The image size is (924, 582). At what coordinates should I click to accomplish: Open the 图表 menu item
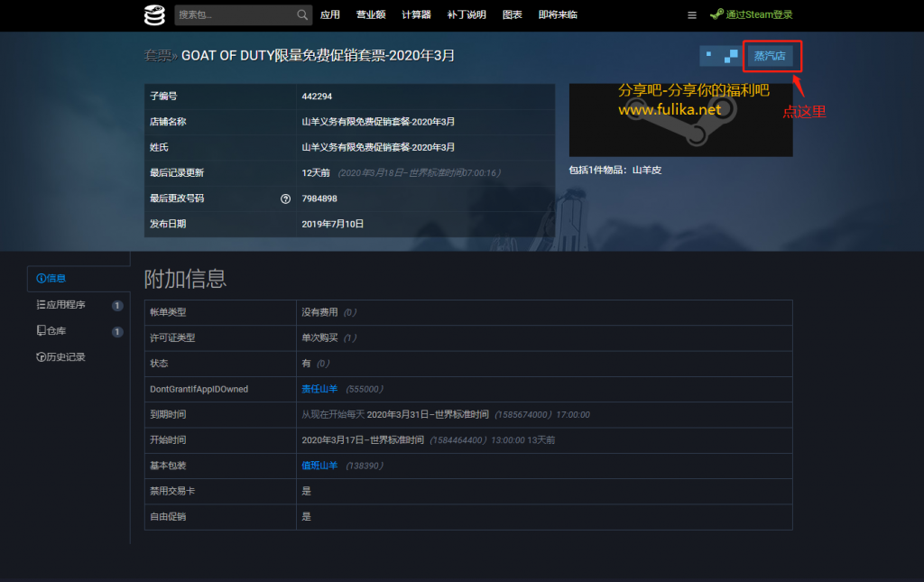click(x=513, y=14)
